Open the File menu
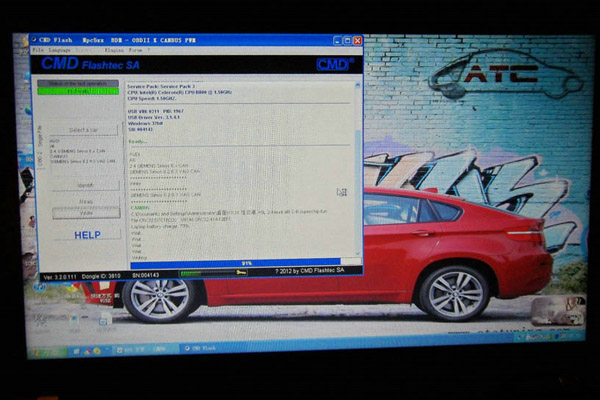 38,50
